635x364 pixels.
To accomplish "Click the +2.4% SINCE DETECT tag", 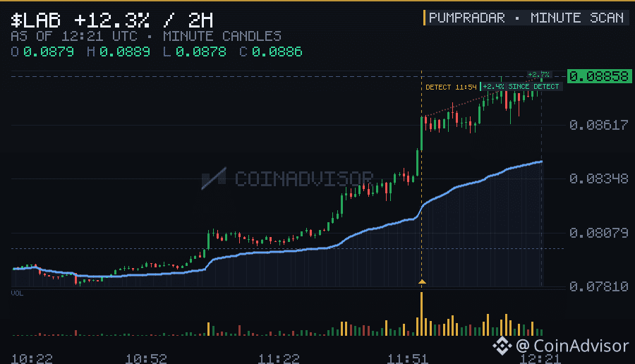I will 521,87.
